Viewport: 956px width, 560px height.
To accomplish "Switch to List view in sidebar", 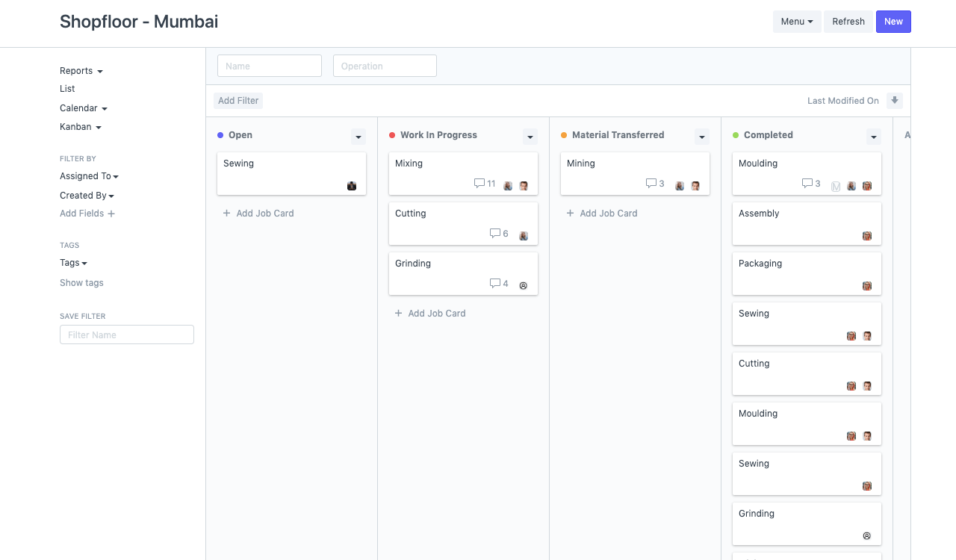I will 67,89.
